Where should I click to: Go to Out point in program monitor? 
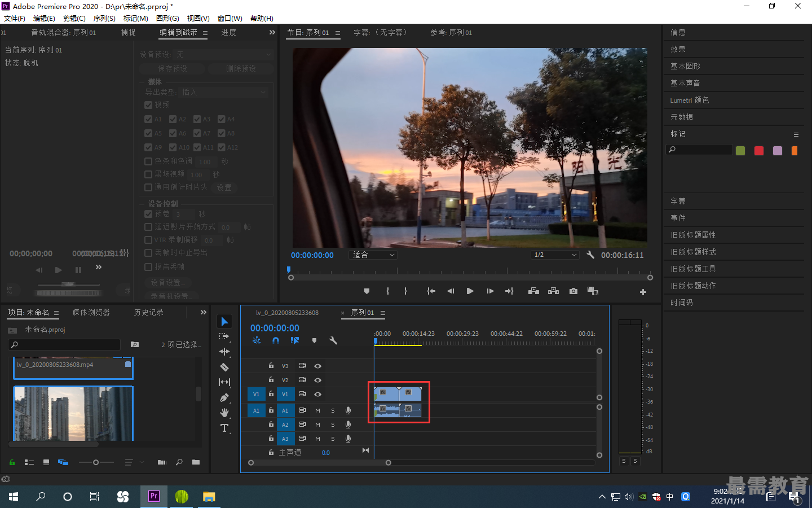click(x=509, y=291)
